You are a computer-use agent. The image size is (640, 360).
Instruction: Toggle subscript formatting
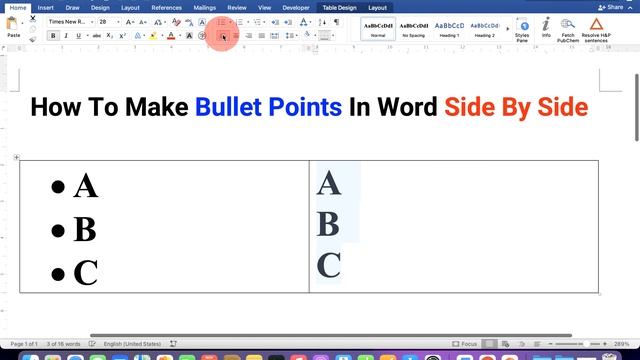click(x=109, y=36)
